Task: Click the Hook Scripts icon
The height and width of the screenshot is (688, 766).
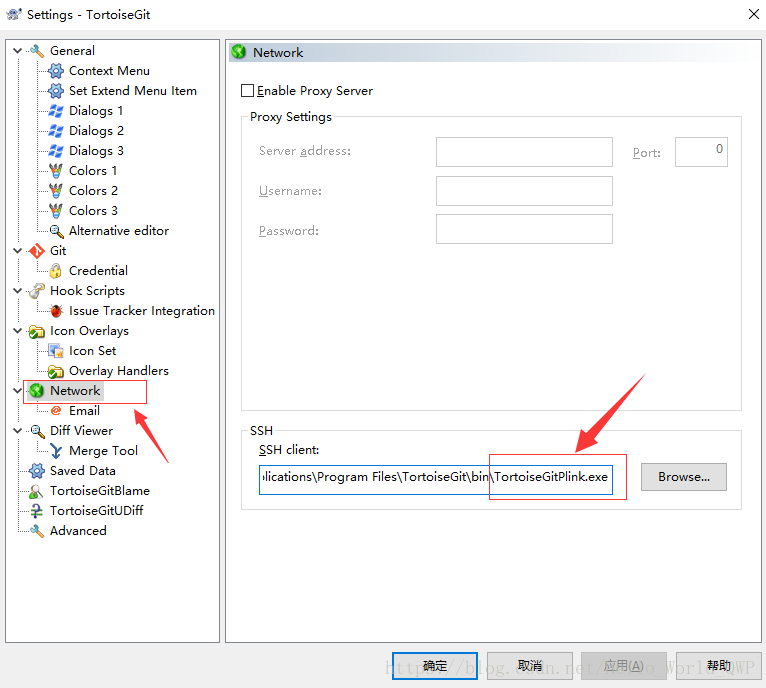Action: click(x=37, y=291)
